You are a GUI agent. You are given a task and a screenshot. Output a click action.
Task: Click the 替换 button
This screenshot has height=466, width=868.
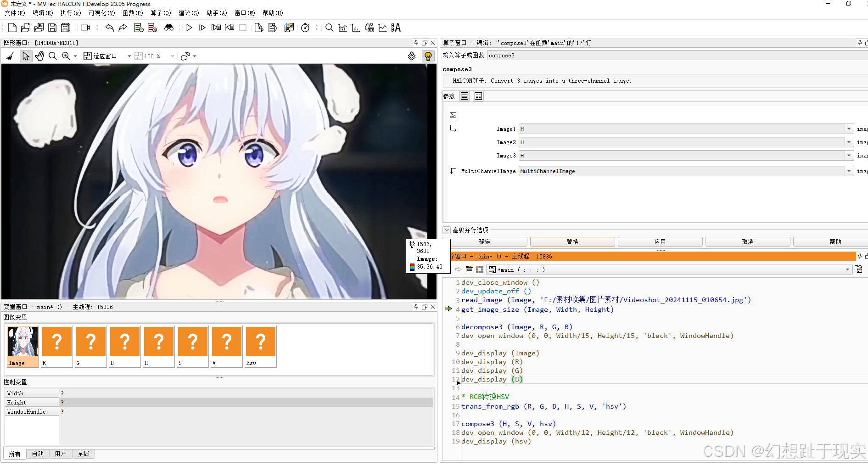[572, 241]
